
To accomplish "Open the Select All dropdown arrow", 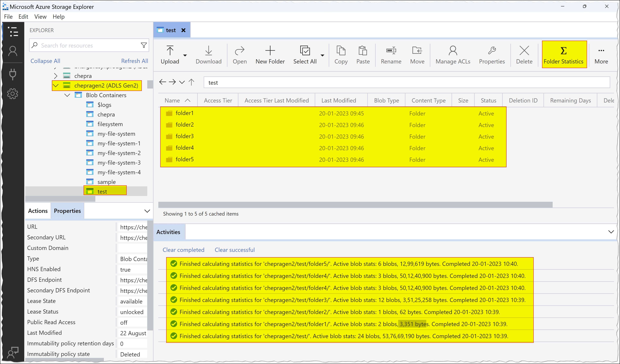I will coord(322,55).
